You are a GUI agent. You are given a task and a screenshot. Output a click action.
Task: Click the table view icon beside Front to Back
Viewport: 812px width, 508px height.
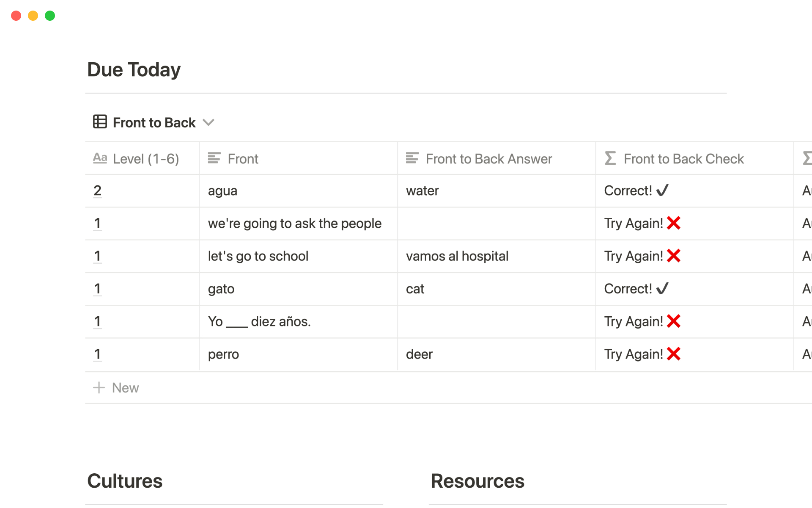click(100, 122)
